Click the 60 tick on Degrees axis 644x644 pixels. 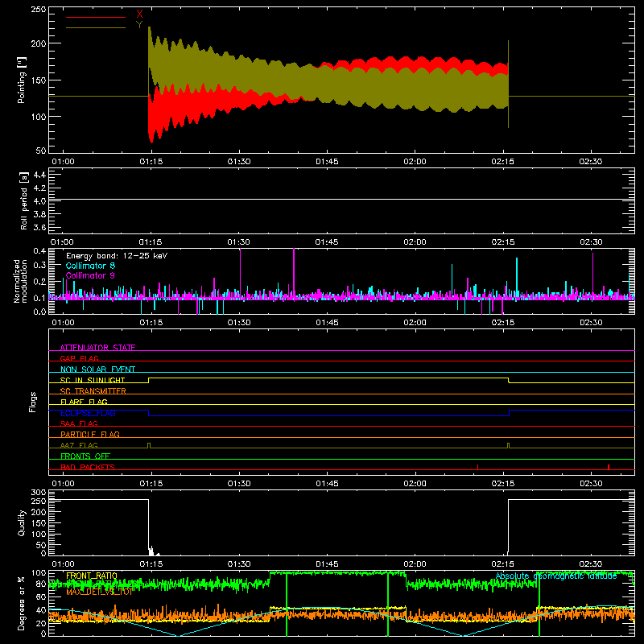(x=41, y=597)
